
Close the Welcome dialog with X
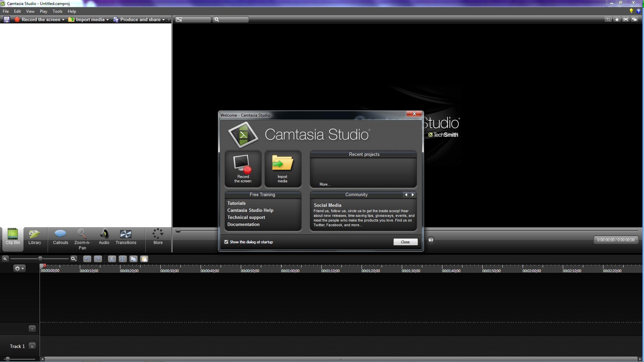pos(414,114)
